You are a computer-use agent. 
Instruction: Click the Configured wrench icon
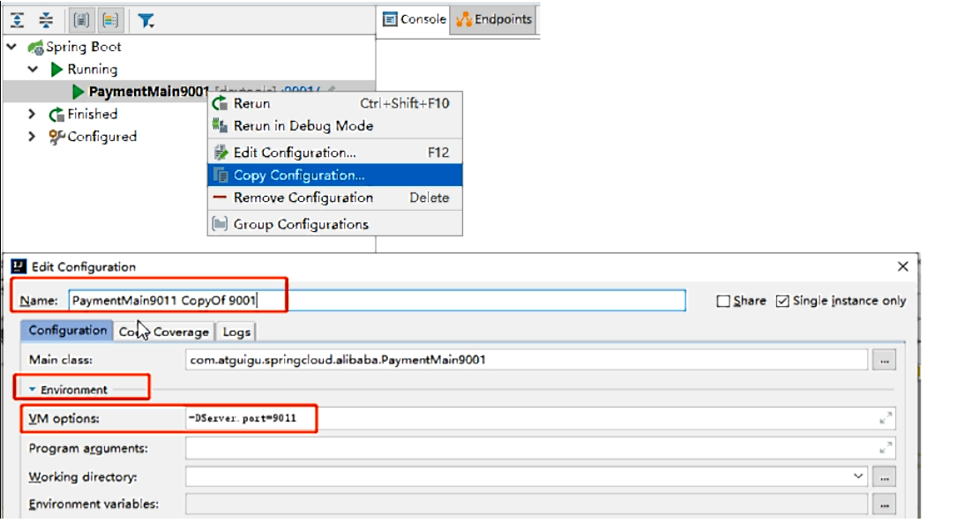point(56,137)
